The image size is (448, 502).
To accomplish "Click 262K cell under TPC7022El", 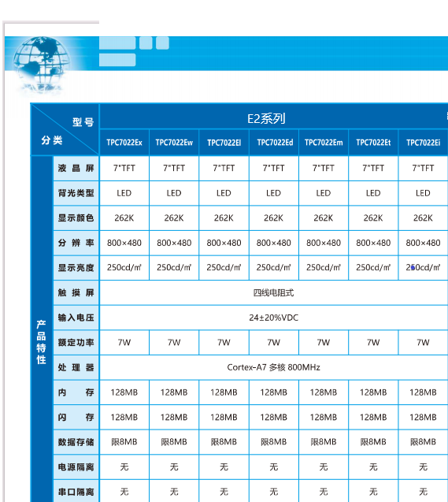I will (224, 218).
